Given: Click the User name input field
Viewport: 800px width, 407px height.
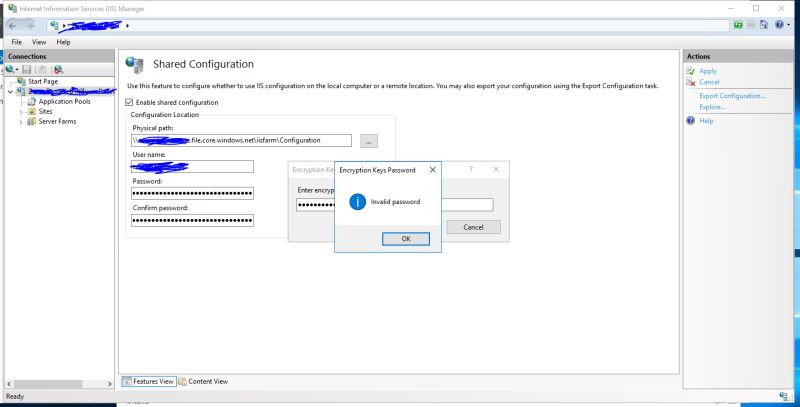Looking at the screenshot, I should (192, 167).
